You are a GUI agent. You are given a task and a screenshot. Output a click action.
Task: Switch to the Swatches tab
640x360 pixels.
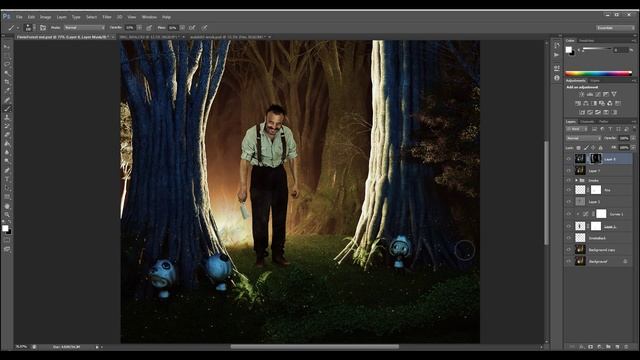[587, 41]
